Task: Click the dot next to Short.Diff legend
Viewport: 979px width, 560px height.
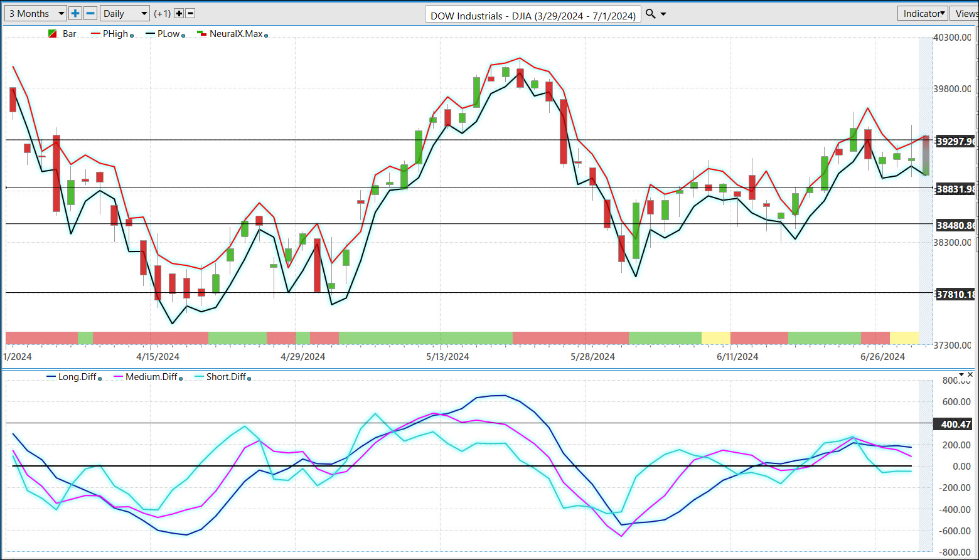Action: coord(249,378)
